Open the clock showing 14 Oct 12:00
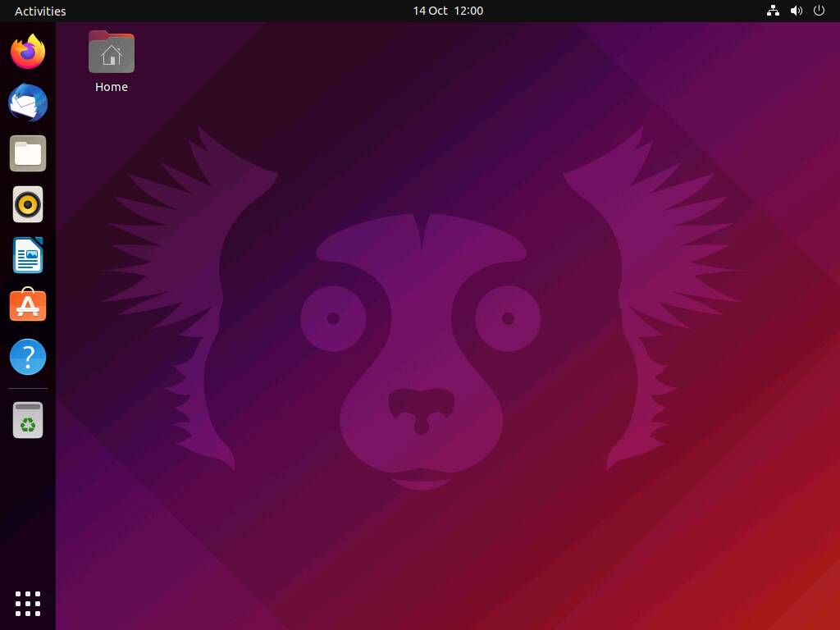The width and height of the screenshot is (840, 630). [x=448, y=11]
